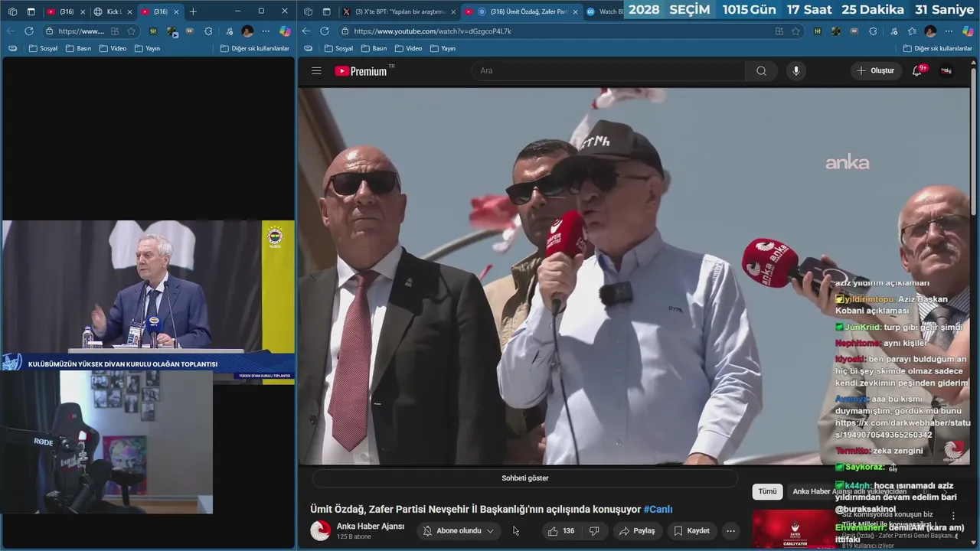Open YouTube notifications bell
The height and width of the screenshot is (551, 980).
(x=917, y=70)
